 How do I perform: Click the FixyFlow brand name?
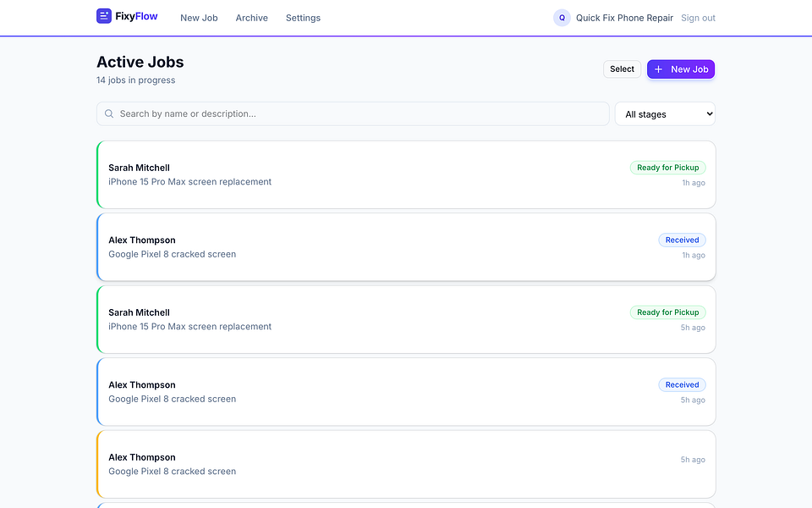pos(136,16)
